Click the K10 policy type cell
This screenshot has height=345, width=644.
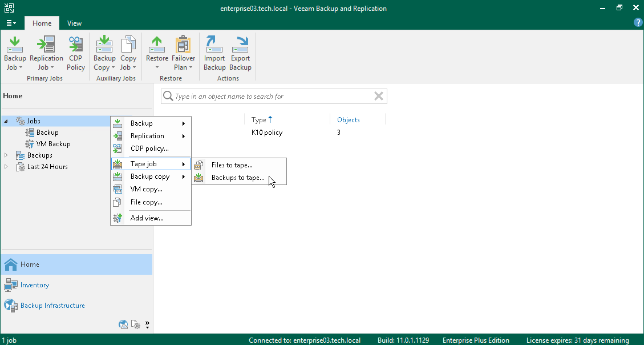(x=267, y=133)
